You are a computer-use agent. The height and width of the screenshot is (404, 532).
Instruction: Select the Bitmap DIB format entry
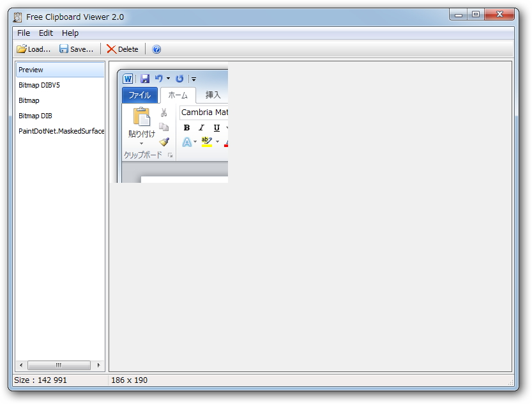point(35,116)
